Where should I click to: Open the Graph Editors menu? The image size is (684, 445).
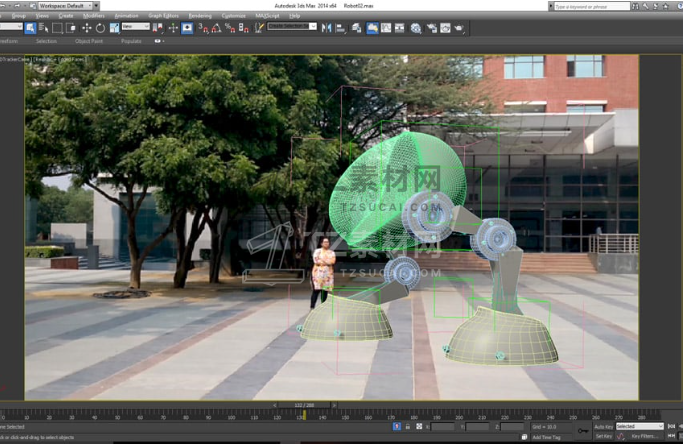[x=164, y=16]
